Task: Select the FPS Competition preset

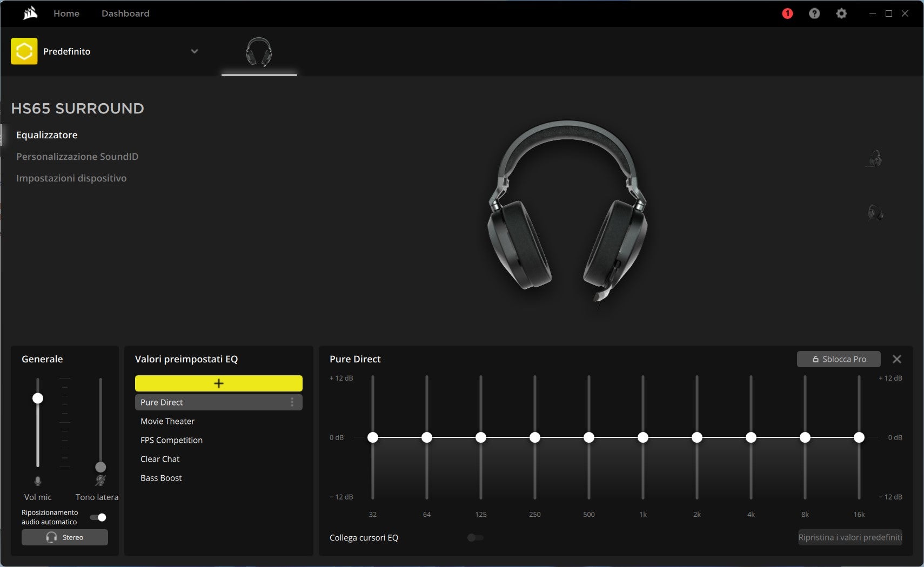Action: 219,440
